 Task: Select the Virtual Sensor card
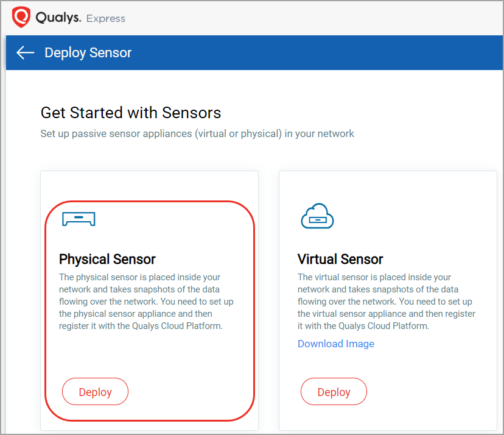(x=388, y=299)
